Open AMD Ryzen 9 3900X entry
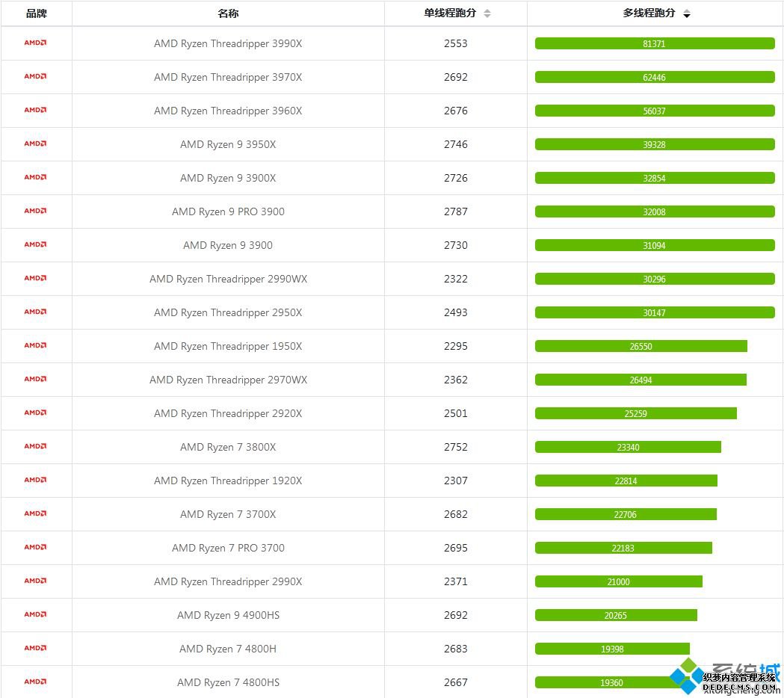Viewport: 784px width, 698px height. [228, 178]
